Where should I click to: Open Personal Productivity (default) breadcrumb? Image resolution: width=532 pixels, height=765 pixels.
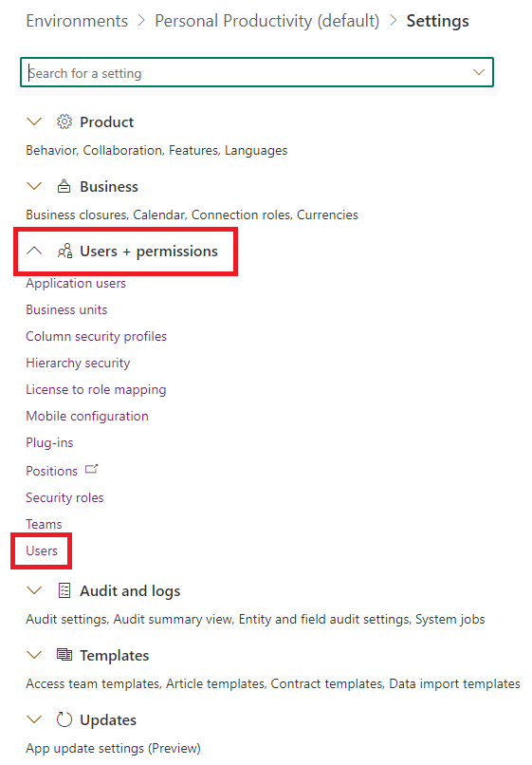pos(267,21)
